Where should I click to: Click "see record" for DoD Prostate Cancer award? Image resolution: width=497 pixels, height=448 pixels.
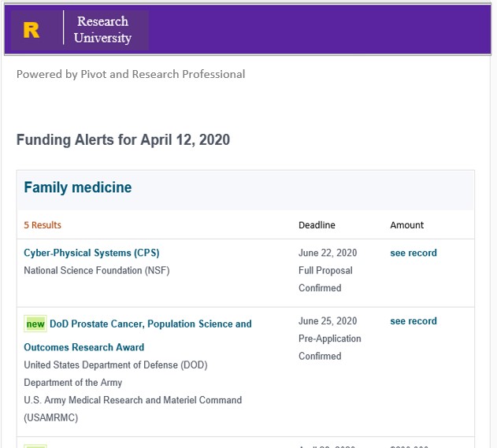click(413, 320)
